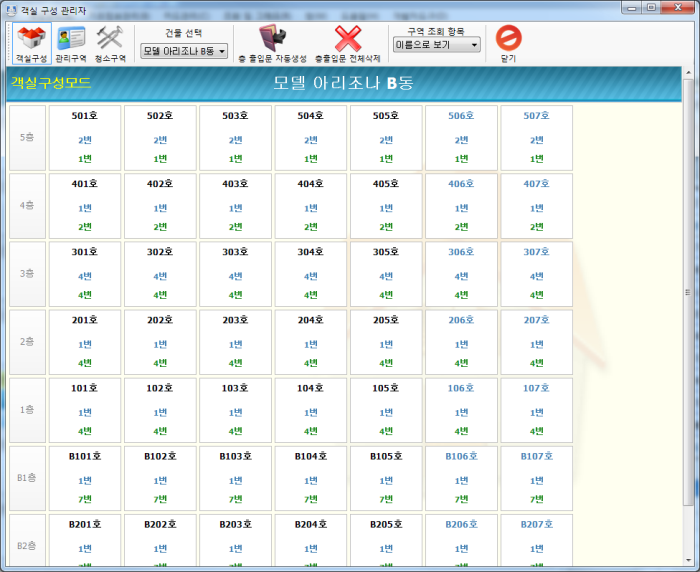Select the 4층 floor header
The height and width of the screenshot is (572, 700).
click(27, 206)
